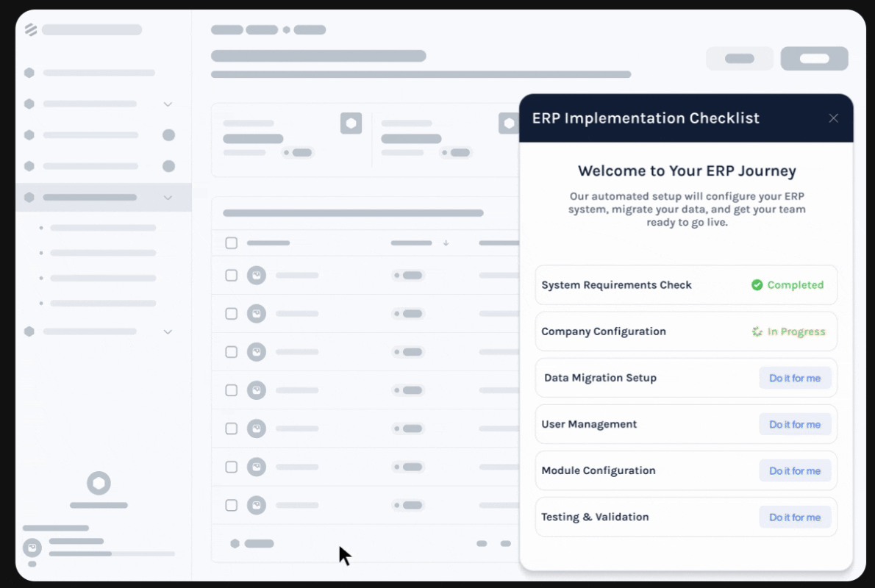This screenshot has height=588, width=875.
Task: Click the app logo in the sidebar
Action: (x=31, y=29)
